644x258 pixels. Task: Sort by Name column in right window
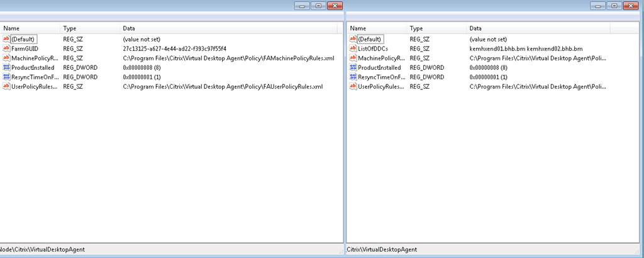point(377,28)
